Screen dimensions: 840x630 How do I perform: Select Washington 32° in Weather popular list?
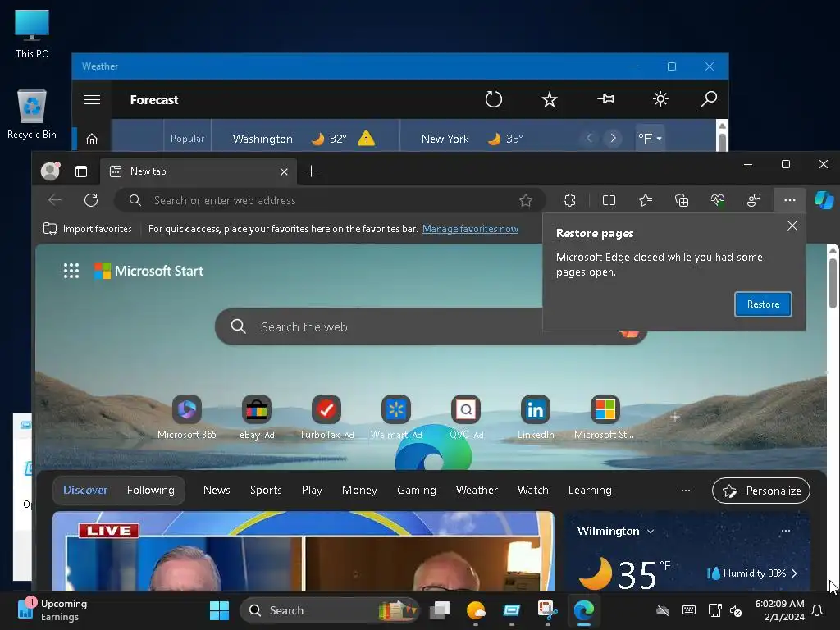(305, 139)
